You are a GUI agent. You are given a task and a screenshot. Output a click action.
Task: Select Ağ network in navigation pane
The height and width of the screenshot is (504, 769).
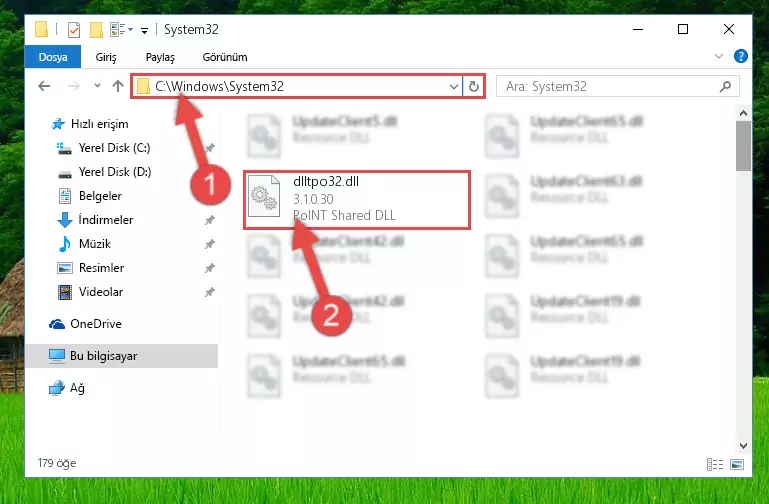click(x=67, y=388)
